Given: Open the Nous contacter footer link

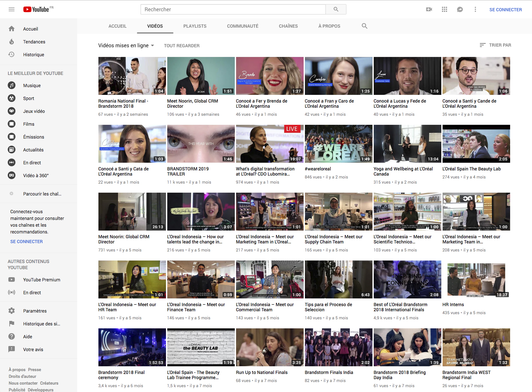Looking at the screenshot, I should (x=23, y=383).
